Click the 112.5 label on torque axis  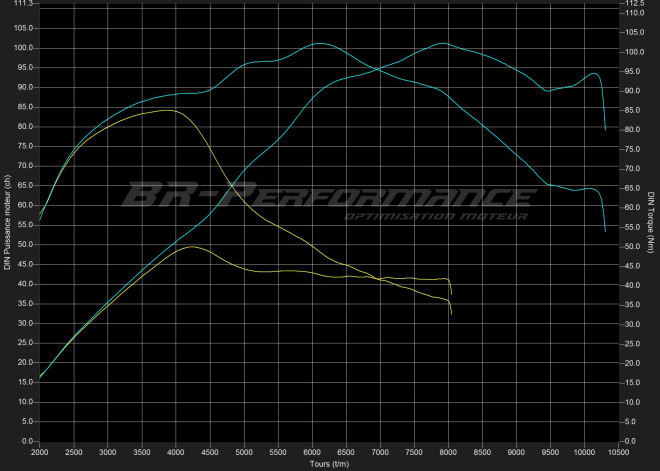[636, 4]
